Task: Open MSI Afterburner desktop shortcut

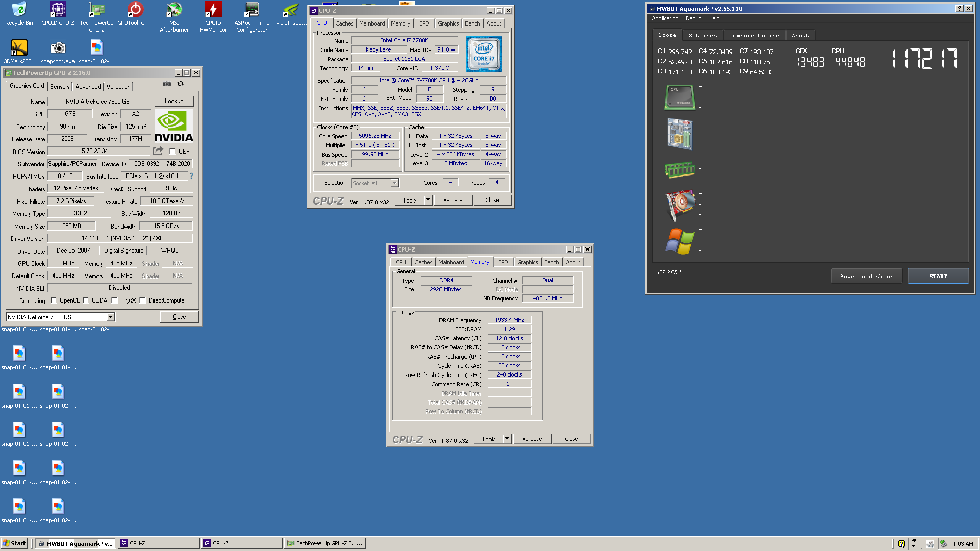Action: point(174,17)
